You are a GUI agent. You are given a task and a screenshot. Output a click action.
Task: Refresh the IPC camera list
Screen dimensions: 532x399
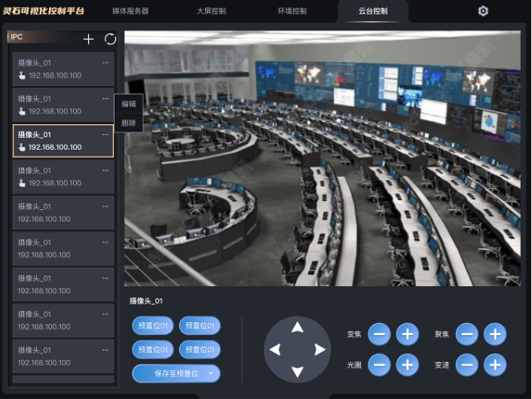point(110,39)
